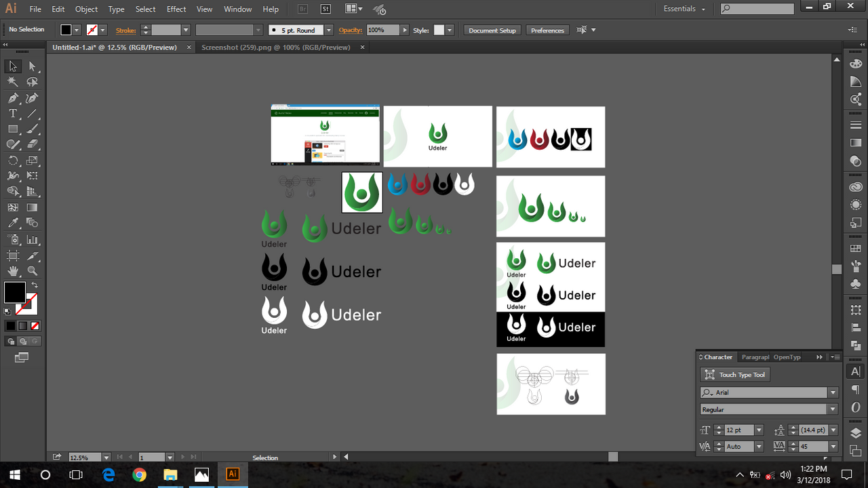
Task: Click the Change Screen Mode button
Action: click(x=22, y=357)
